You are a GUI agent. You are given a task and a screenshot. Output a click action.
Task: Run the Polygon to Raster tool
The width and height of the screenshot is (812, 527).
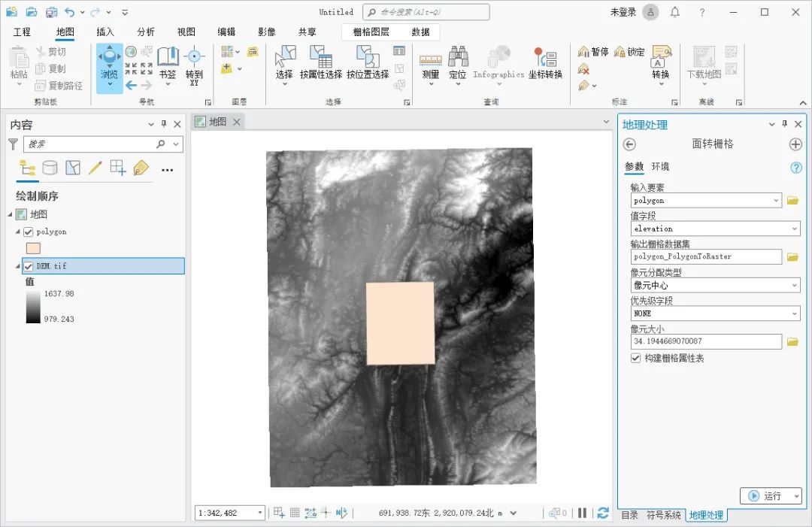pyautogui.click(x=766, y=496)
